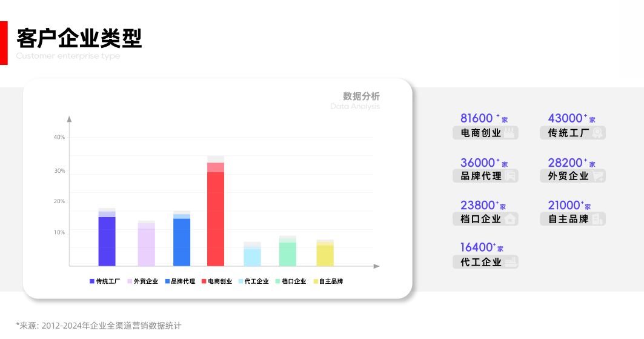This screenshot has height=339, width=644.
Task: Click the source footnote text at bottom
Action: (x=99, y=326)
